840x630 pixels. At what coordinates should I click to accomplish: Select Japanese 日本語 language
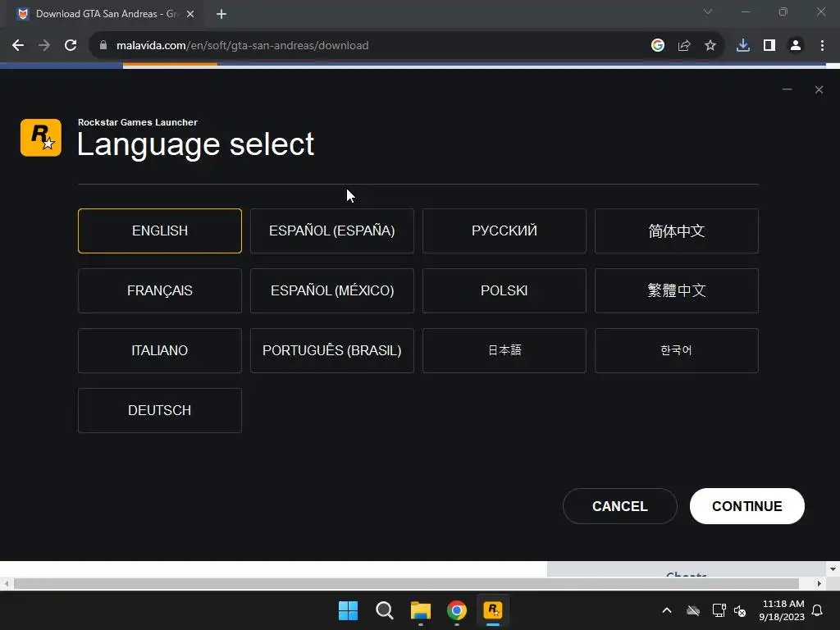pyautogui.click(x=504, y=350)
